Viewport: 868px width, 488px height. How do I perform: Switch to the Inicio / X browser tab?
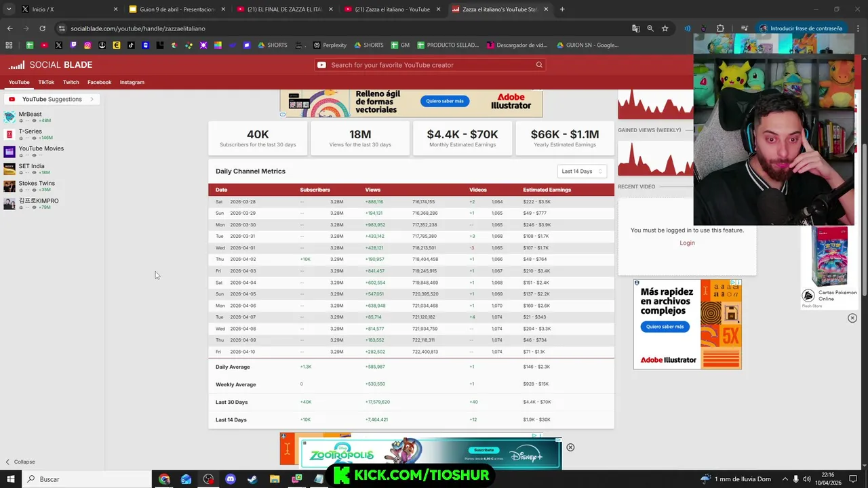pos(68,9)
